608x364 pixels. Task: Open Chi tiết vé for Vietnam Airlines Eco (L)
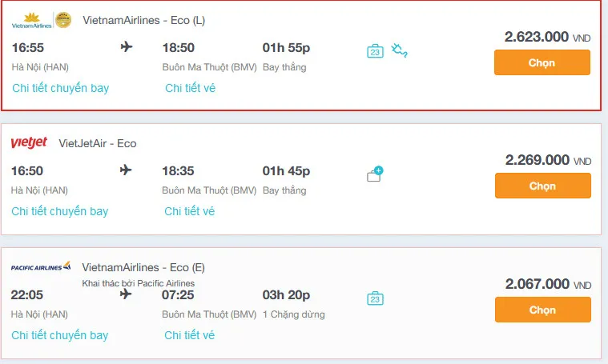coord(190,88)
